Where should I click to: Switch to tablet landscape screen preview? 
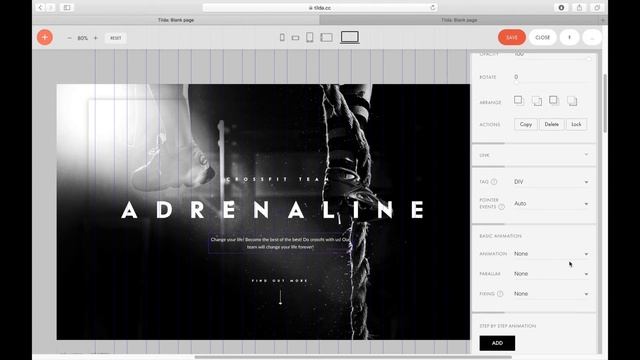(x=327, y=38)
